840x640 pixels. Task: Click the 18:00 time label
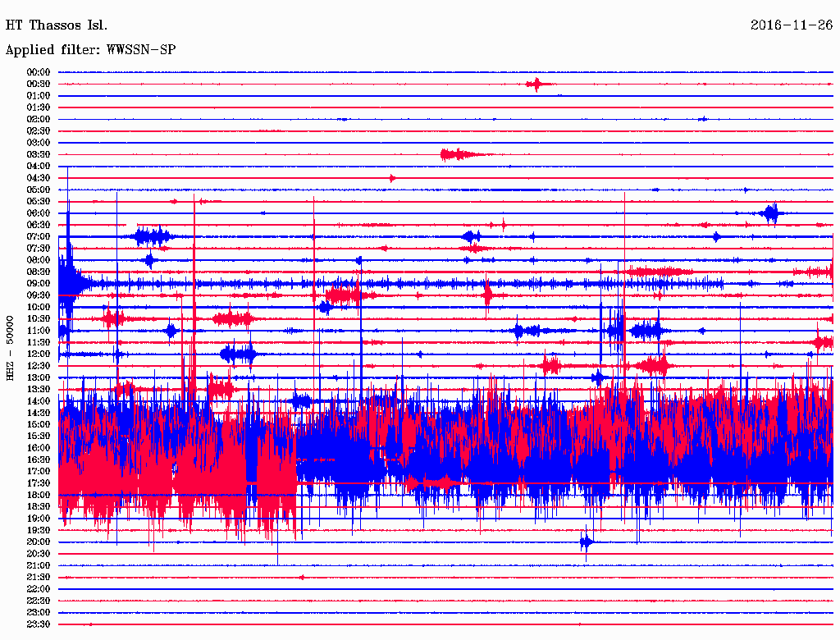tap(39, 496)
